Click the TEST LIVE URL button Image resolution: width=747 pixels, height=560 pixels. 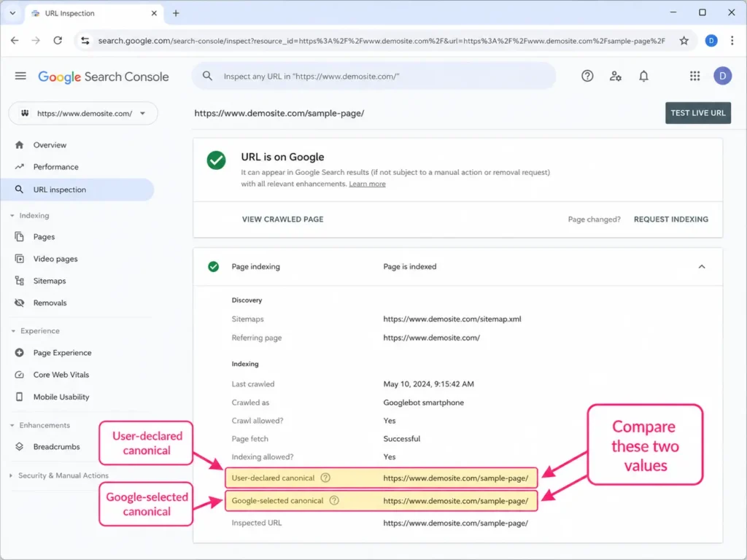[698, 113]
